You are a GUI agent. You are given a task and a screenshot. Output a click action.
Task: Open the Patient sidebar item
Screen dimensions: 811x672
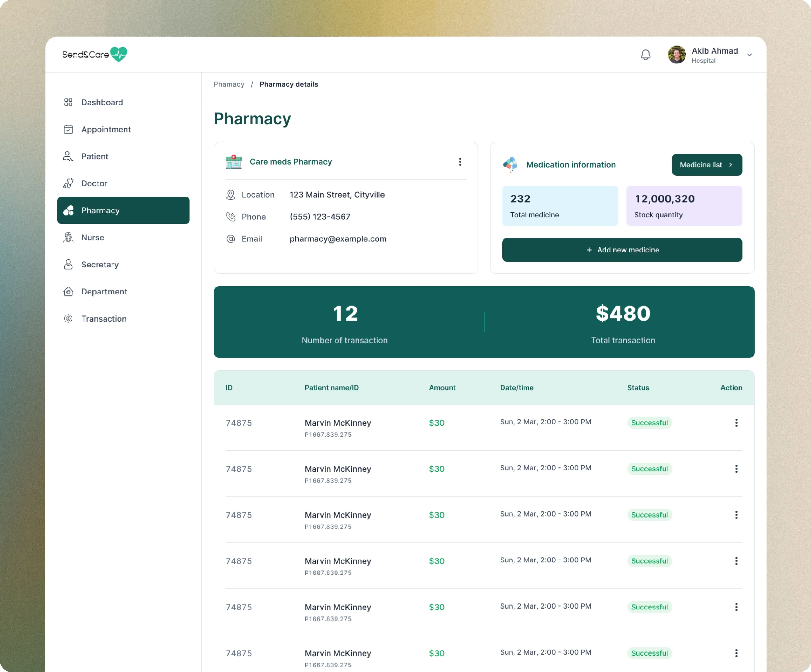pos(95,156)
